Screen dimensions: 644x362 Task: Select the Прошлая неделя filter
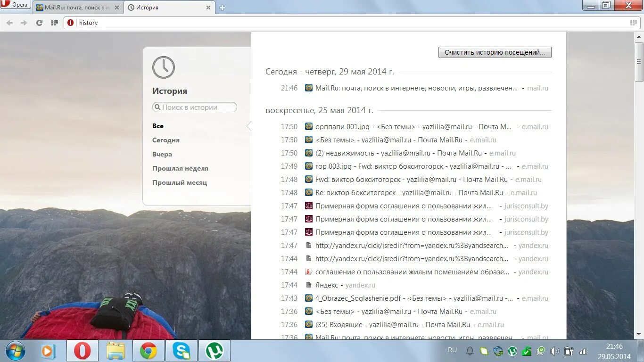pyautogui.click(x=180, y=168)
